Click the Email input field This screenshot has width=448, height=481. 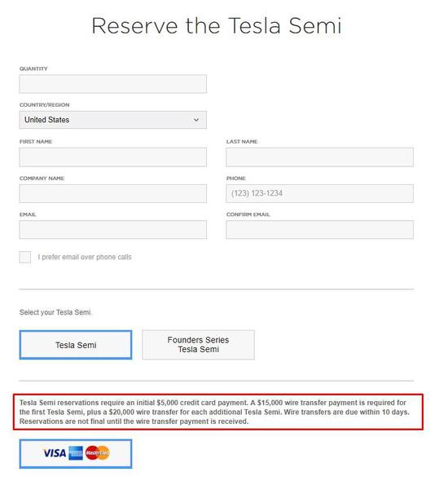[112, 229]
